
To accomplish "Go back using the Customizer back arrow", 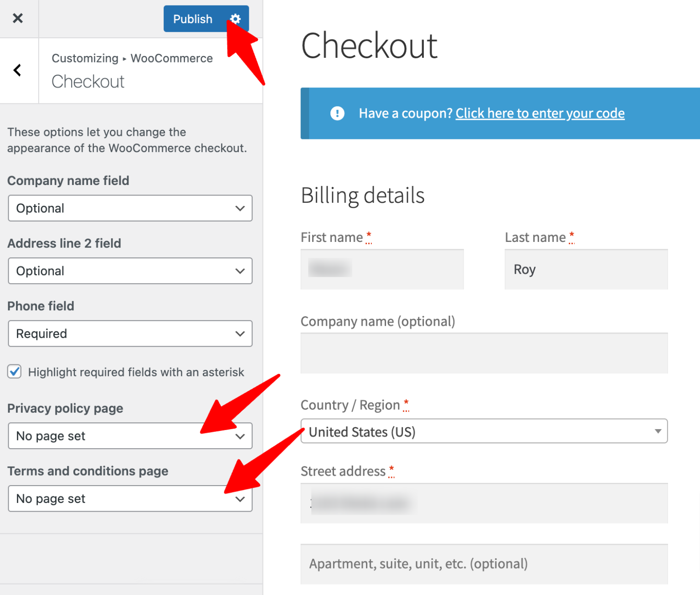I will [x=17, y=70].
